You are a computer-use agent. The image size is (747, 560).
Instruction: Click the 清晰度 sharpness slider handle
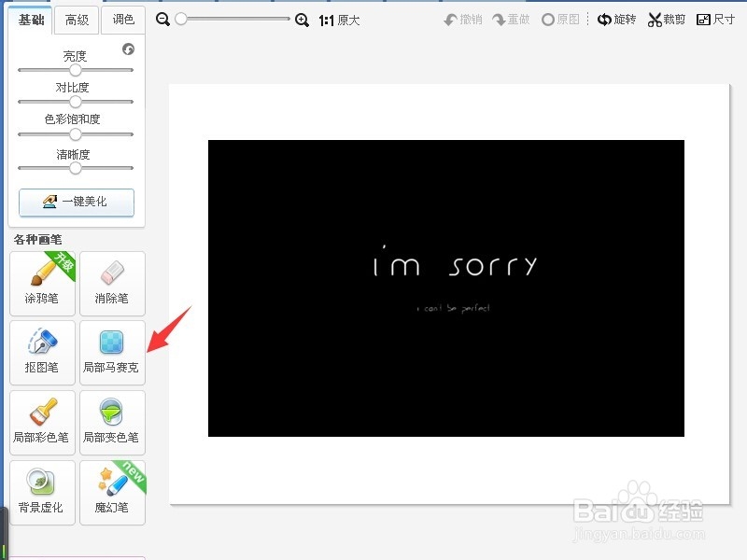pyautogui.click(x=76, y=168)
